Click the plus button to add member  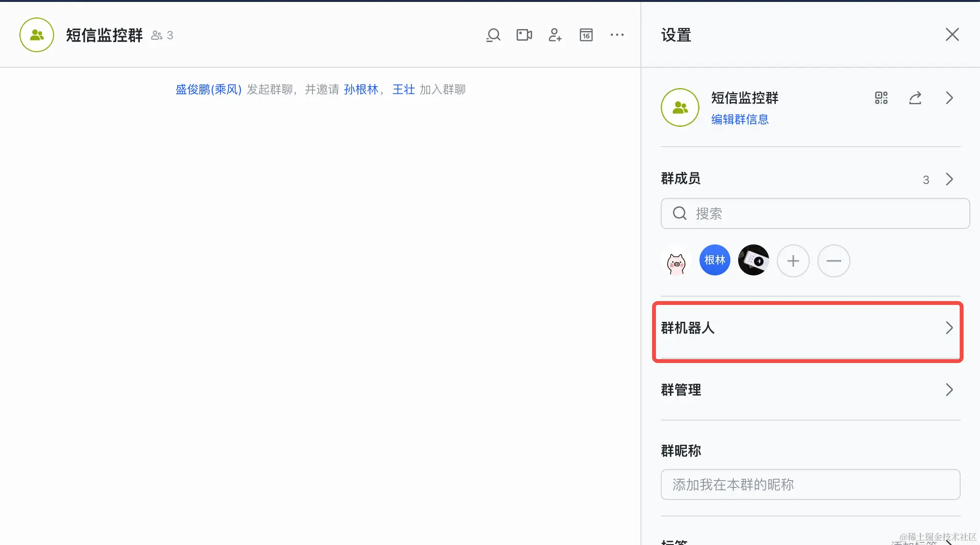(793, 261)
